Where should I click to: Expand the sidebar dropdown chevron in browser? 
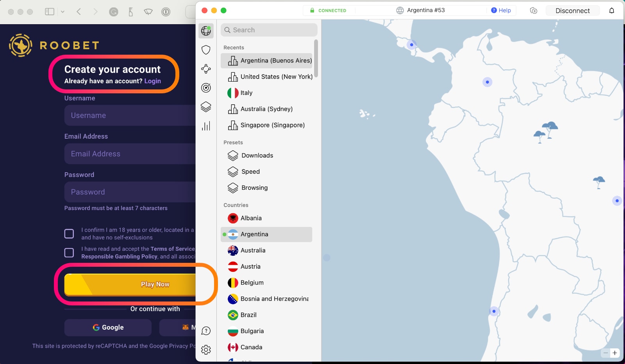coord(62,12)
